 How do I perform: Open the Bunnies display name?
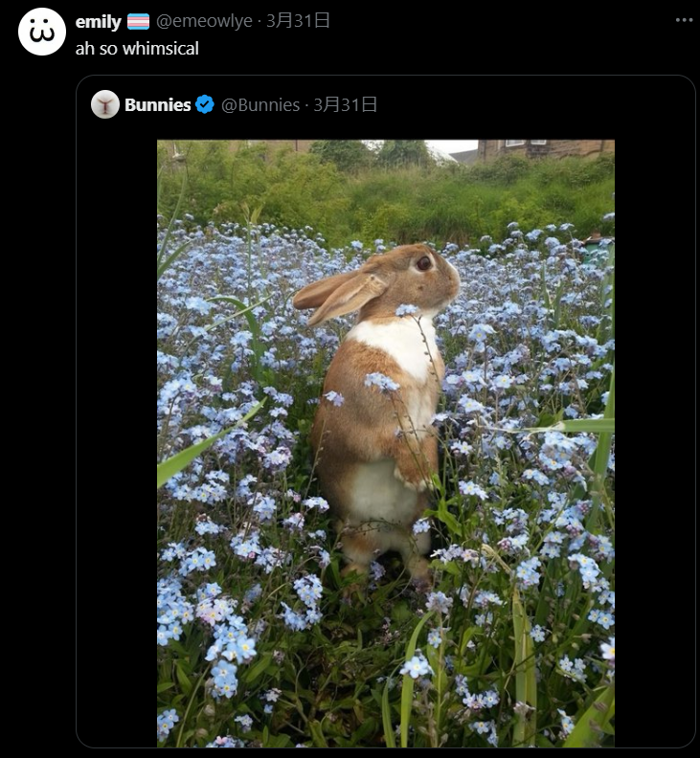158,105
